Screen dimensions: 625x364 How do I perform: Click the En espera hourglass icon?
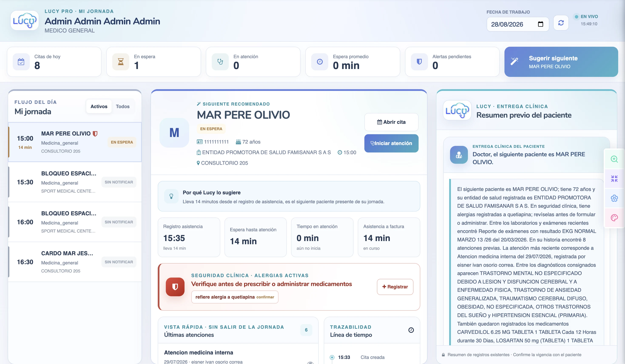(121, 62)
